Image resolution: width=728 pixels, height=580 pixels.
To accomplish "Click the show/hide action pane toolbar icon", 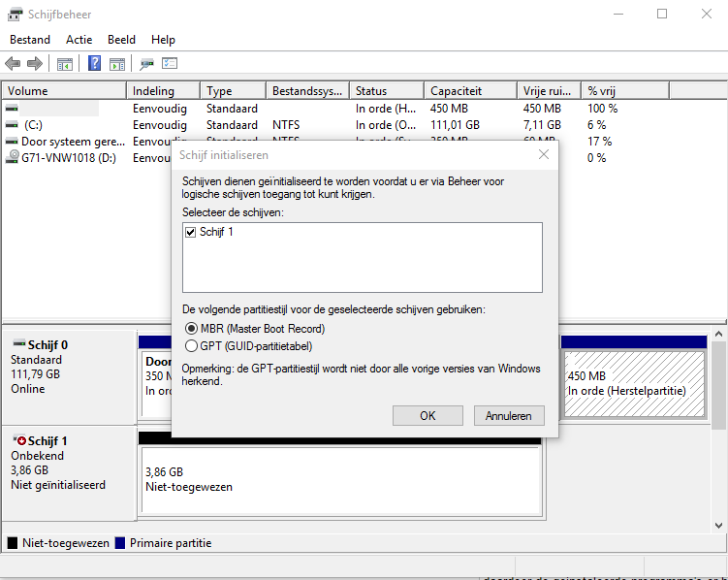I will coord(117,64).
